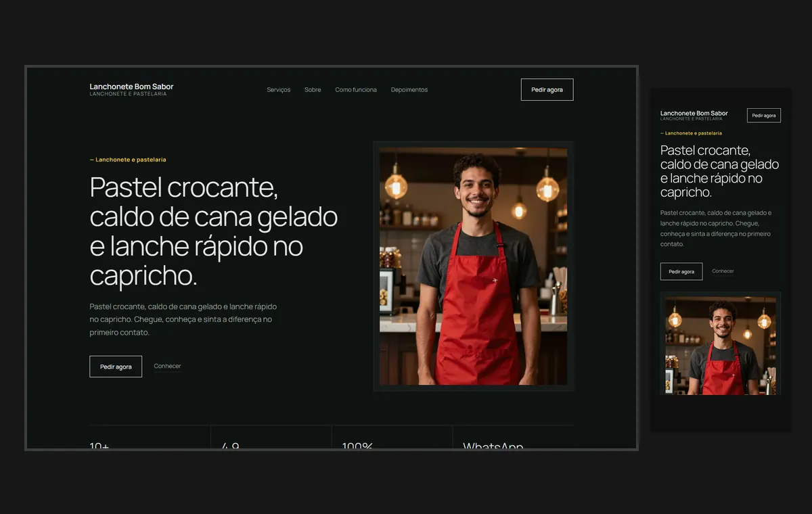The image size is (812, 514).
Task: Follow the Conhecer link in desktop hero
Action: coord(167,367)
